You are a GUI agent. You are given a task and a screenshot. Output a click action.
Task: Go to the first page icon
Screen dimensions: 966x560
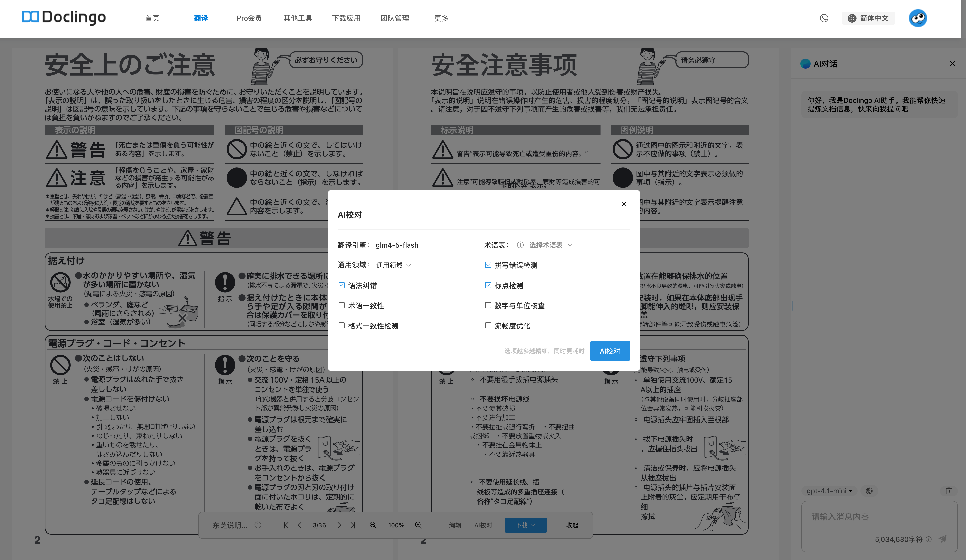click(286, 525)
